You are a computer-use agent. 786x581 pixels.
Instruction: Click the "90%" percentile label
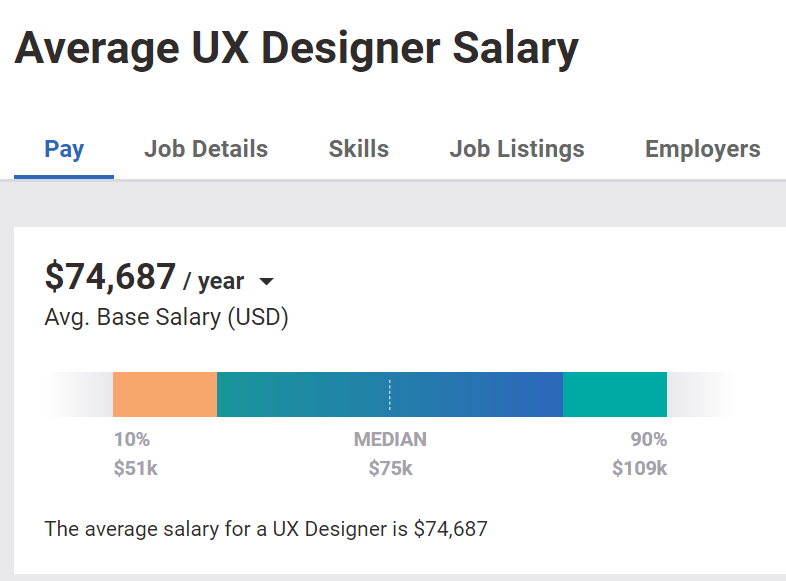coord(648,439)
